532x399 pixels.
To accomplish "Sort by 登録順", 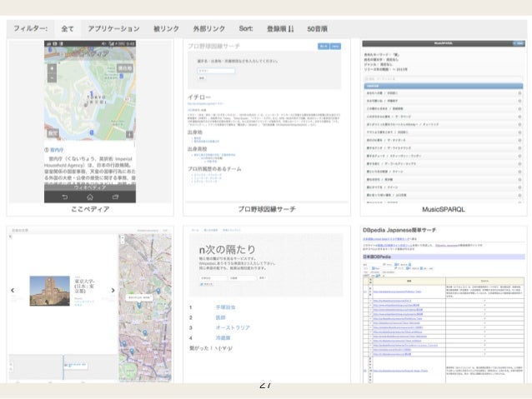I will (279, 28).
